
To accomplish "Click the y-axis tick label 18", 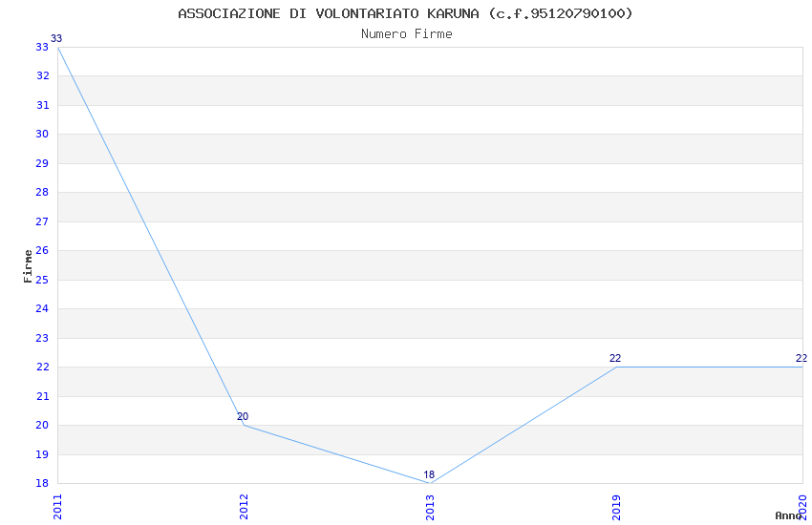I will (42, 484).
